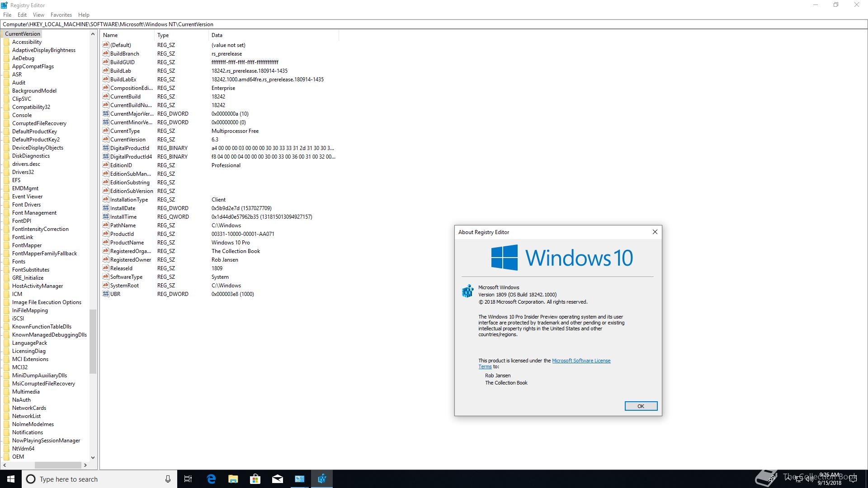The width and height of the screenshot is (868, 488).
Task: Select the NowPlayingSessionManager key
Action: tap(46, 441)
